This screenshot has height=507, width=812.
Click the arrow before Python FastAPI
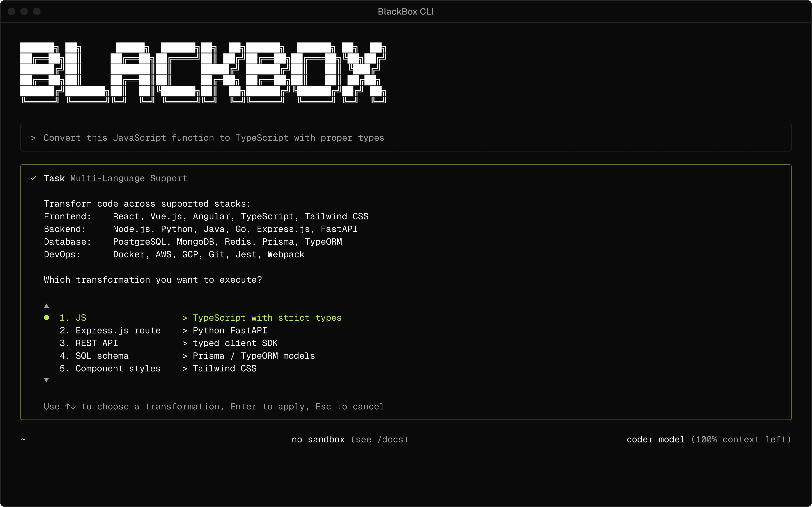coord(185,331)
